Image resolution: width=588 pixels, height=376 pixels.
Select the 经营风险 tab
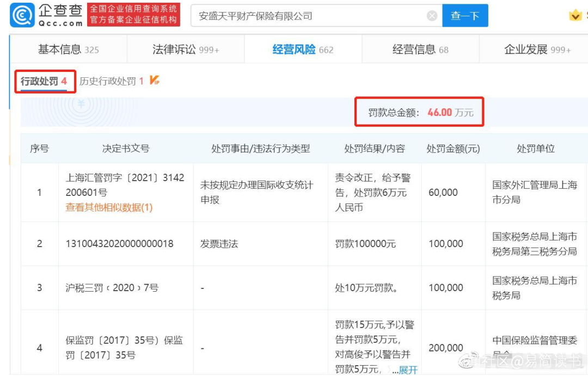coord(303,49)
